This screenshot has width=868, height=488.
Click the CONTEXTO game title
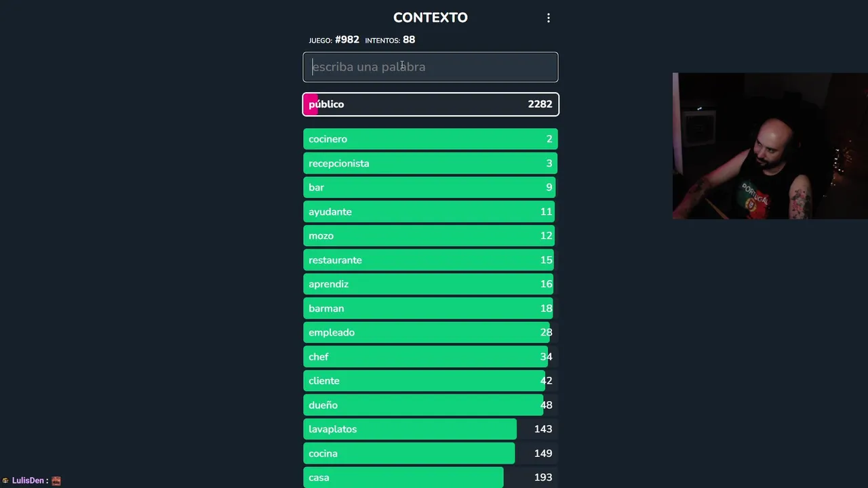(431, 18)
